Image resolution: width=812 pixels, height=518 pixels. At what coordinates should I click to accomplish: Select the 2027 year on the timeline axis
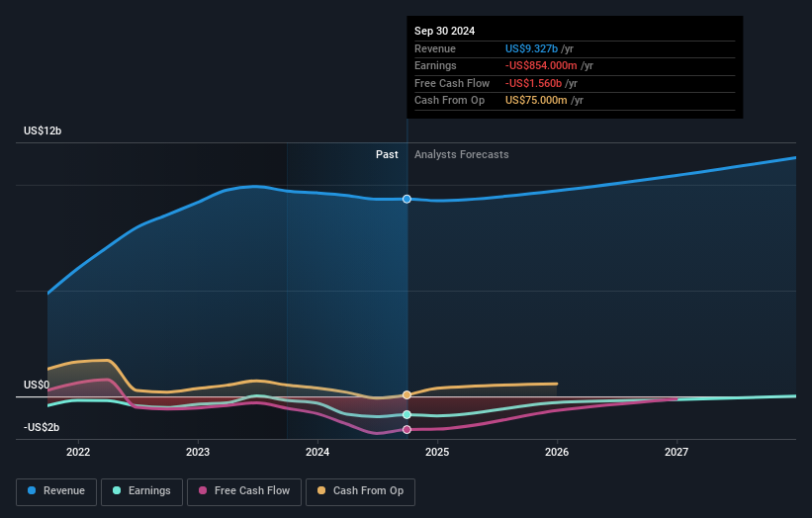point(677,453)
